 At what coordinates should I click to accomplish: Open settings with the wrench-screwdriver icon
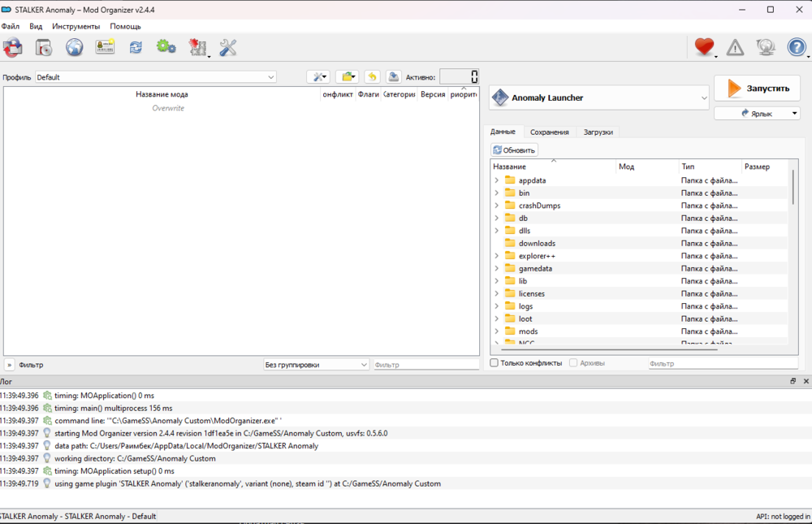click(x=228, y=48)
